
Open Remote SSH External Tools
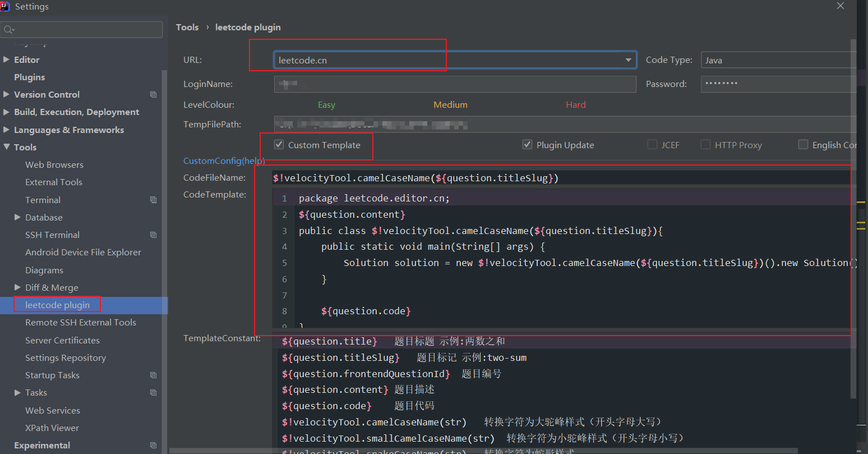81,322
